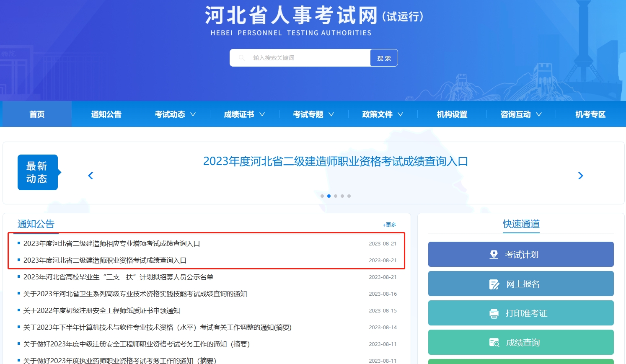Click the 打印准考证 printer icon

coord(494,313)
